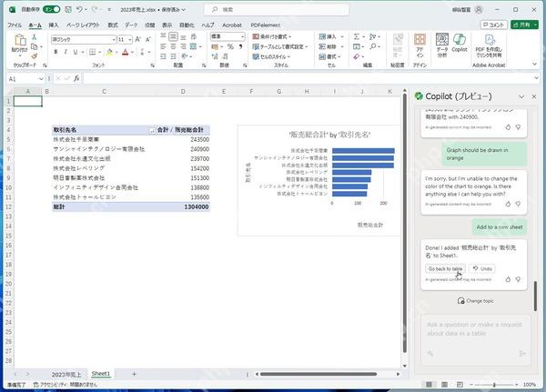Click align left icon

163,46
